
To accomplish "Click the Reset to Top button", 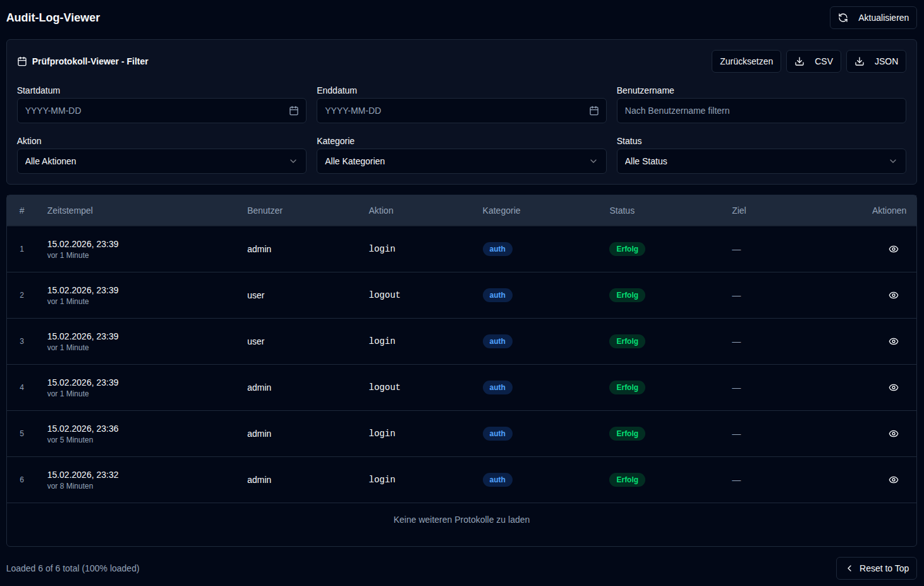I will tap(876, 568).
